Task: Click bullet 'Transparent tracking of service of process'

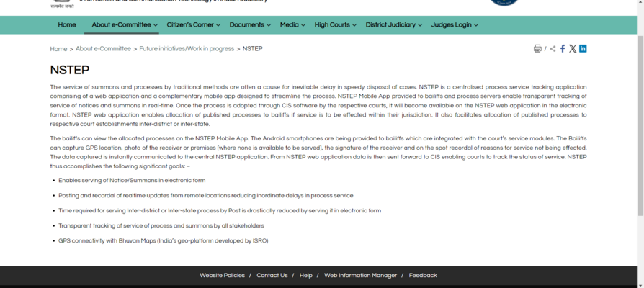Action: 161,226
